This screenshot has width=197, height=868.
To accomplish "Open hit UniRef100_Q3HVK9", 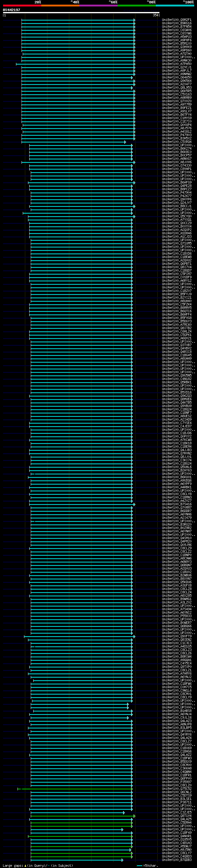I will click(177, 47).
